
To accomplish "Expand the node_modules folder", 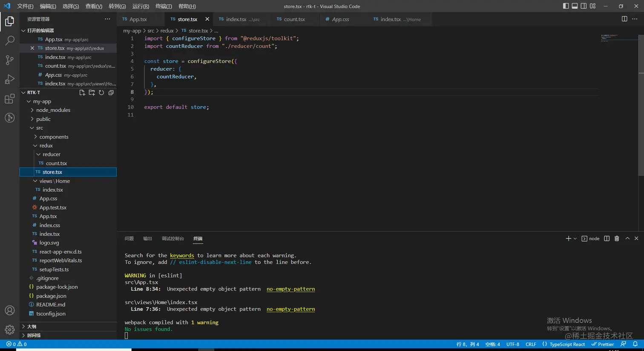I will 32,110.
